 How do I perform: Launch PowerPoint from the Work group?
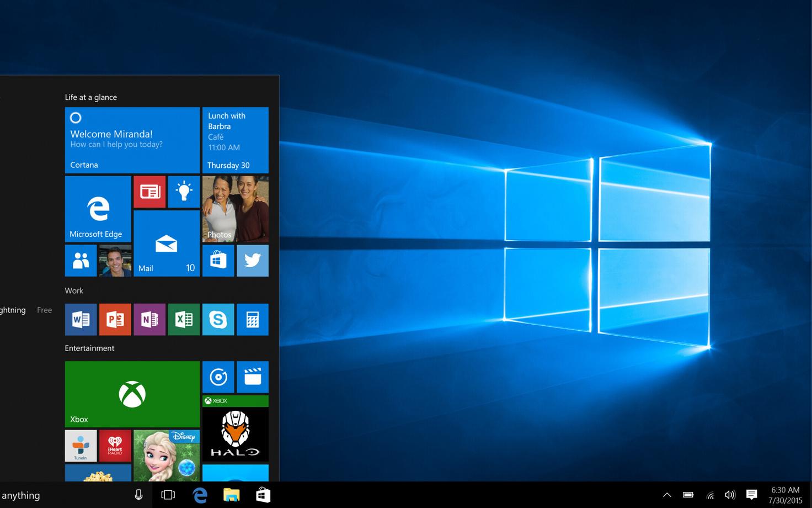click(115, 319)
